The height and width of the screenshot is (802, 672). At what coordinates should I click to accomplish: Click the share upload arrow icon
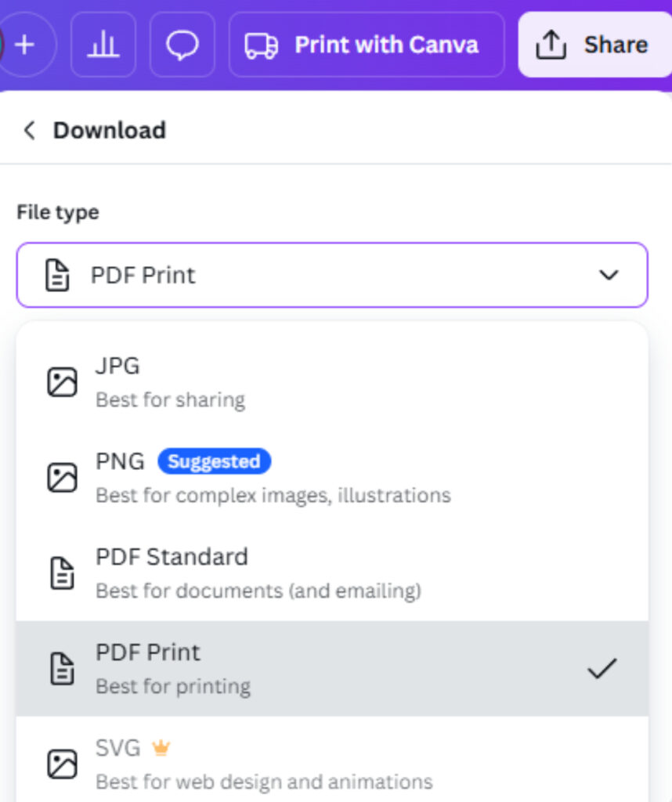click(551, 45)
